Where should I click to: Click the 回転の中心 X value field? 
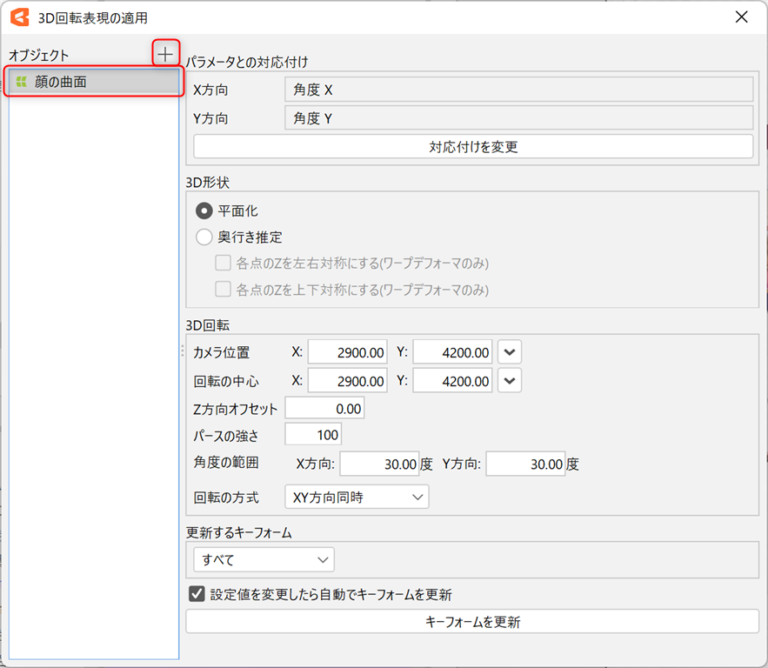pos(347,381)
